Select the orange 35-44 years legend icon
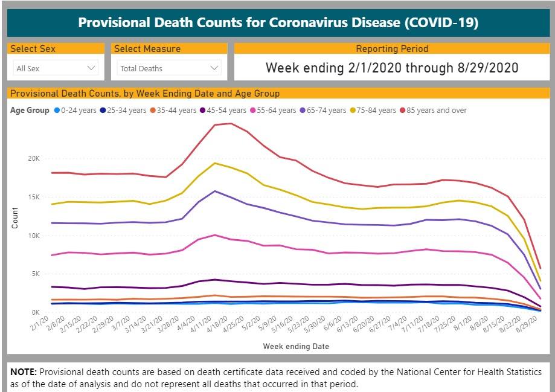The height and width of the screenshot is (392, 555). 153,110
